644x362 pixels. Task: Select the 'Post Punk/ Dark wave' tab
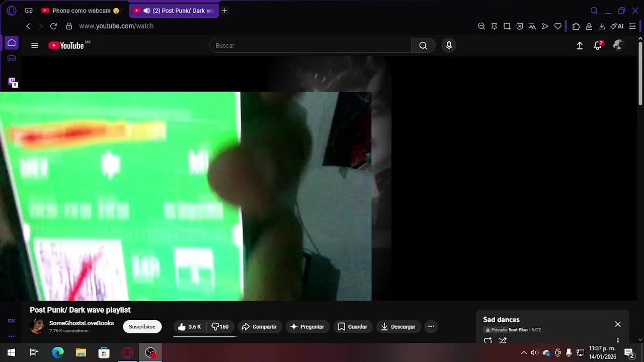tap(174, 11)
